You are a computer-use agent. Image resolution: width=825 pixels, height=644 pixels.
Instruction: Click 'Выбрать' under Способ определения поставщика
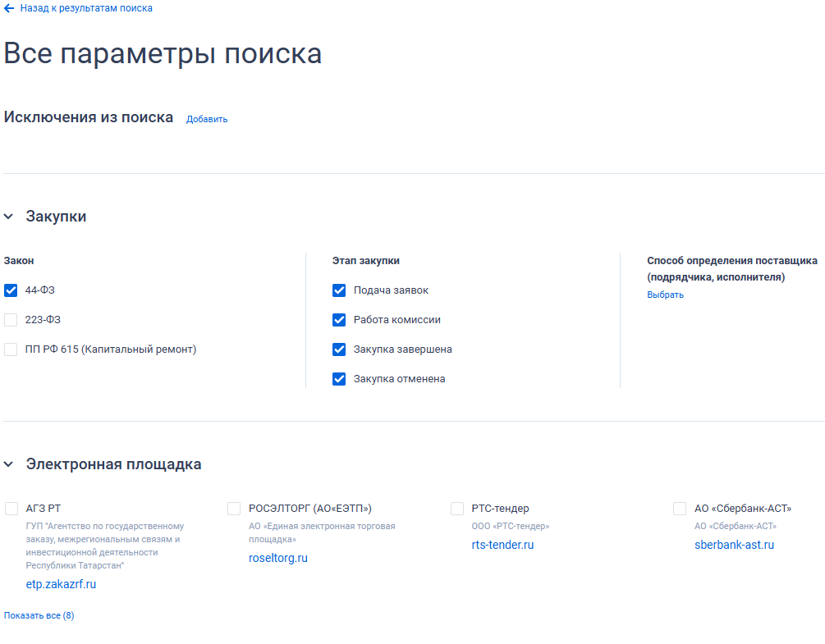coord(665,295)
